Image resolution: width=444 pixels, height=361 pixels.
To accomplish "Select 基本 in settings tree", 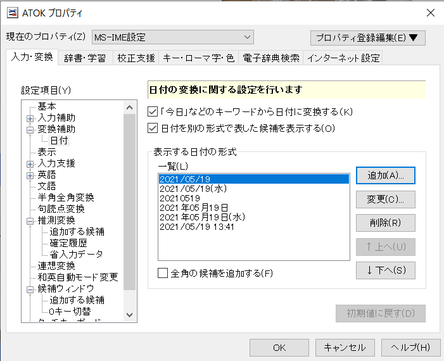I will pos(47,106).
